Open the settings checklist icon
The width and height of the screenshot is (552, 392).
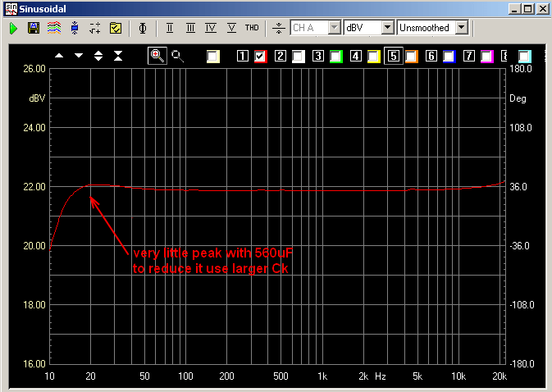point(116,28)
